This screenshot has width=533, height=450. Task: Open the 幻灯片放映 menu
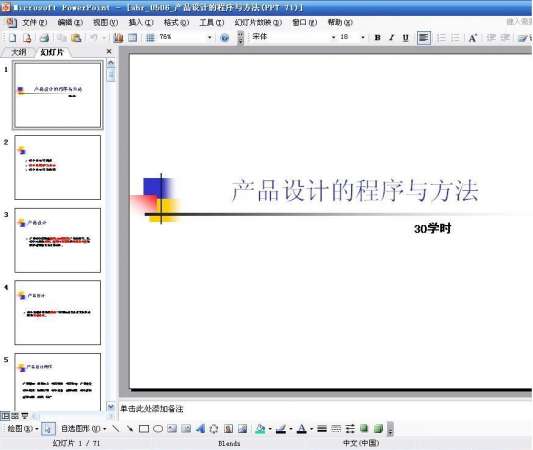pos(258,22)
